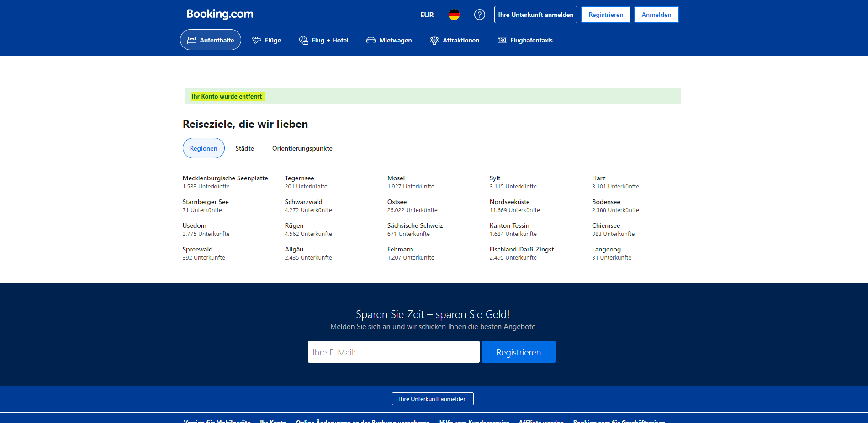Select the Flughafentaxis taxi icon
This screenshot has height=423, width=868.
click(x=502, y=40)
